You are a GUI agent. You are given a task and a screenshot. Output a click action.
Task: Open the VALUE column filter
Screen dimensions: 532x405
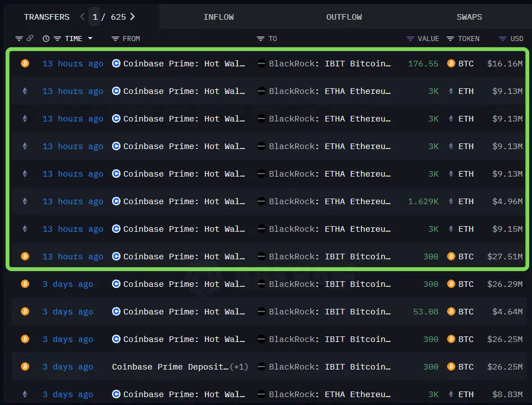pyautogui.click(x=410, y=39)
